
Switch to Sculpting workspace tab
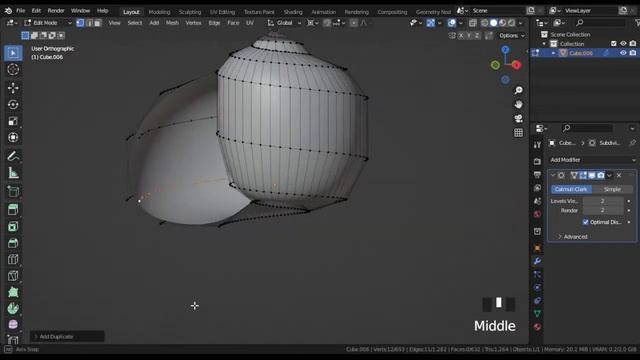click(190, 12)
